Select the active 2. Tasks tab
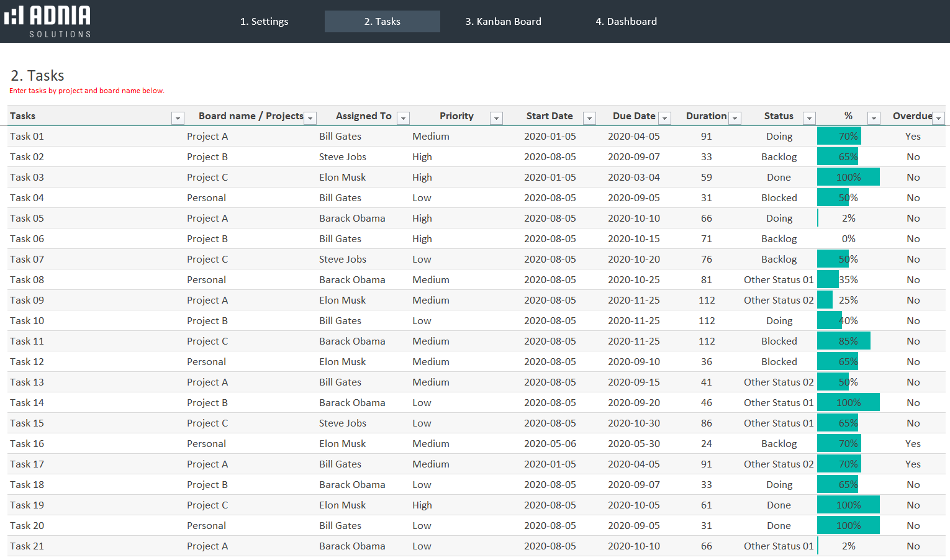The width and height of the screenshot is (950, 560). pyautogui.click(x=382, y=21)
